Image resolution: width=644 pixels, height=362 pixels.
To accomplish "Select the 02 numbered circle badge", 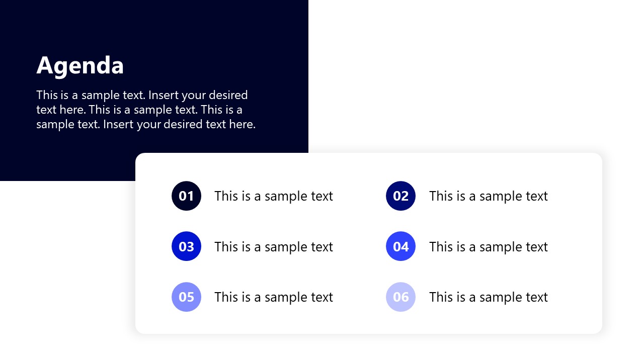I will (x=400, y=196).
